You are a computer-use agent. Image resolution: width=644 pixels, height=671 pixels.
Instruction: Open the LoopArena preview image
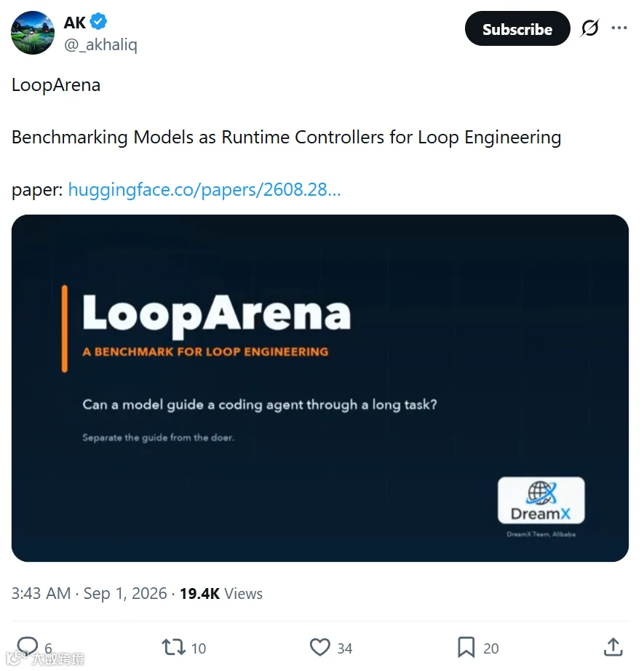tap(320, 388)
